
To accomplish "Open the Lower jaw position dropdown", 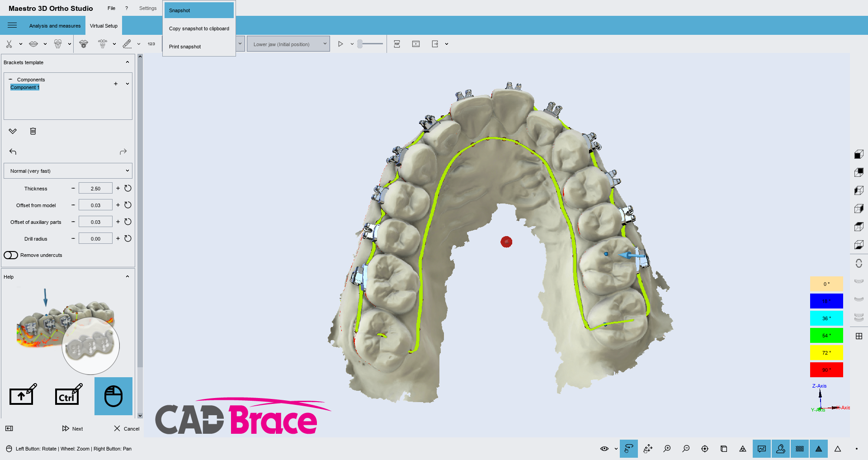I will tap(288, 44).
